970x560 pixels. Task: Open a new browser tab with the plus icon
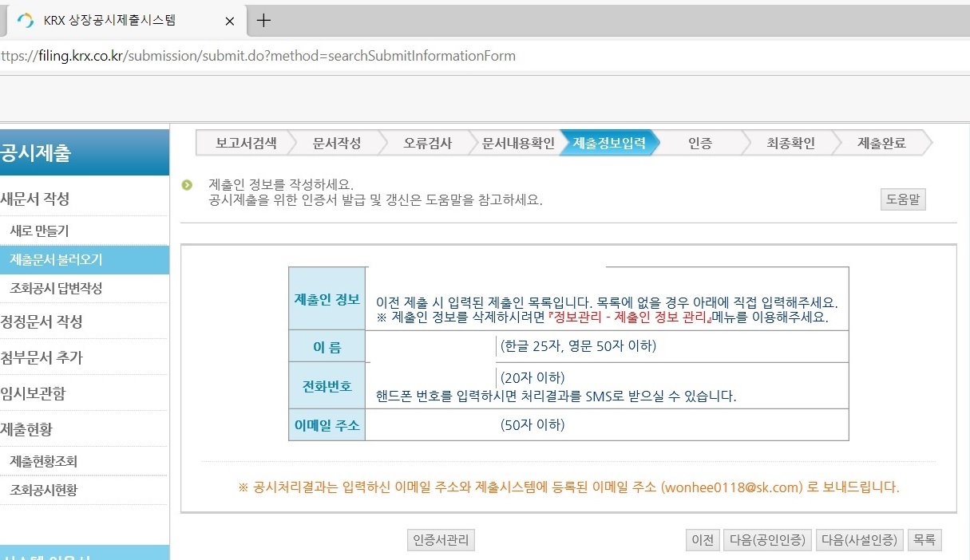(263, 20)
